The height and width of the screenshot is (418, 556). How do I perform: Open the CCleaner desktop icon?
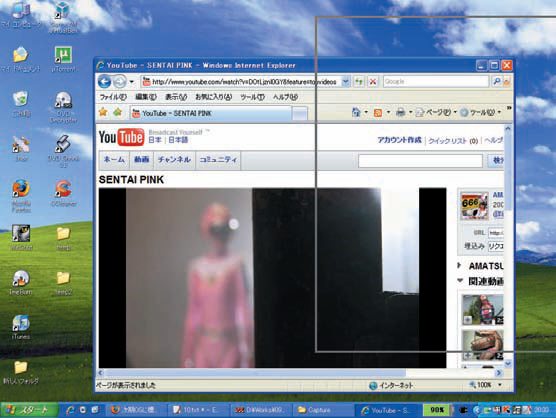(63, 193)
